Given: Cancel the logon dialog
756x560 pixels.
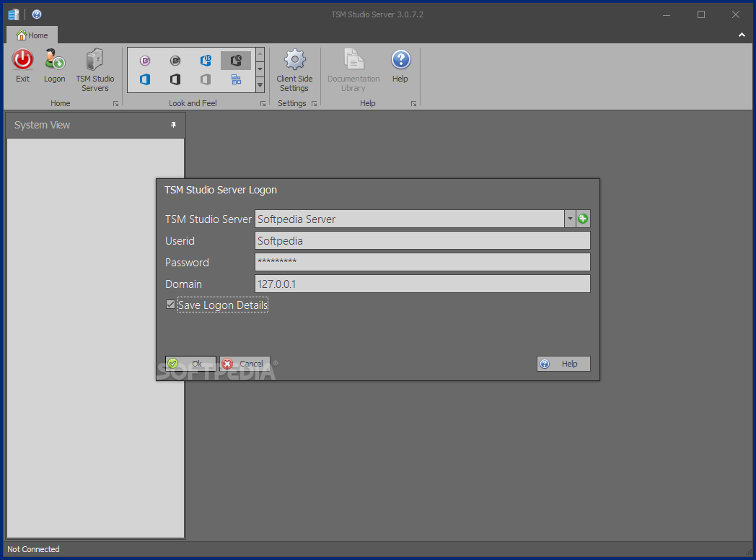Looking at the screenshot, I should point(245,364).
